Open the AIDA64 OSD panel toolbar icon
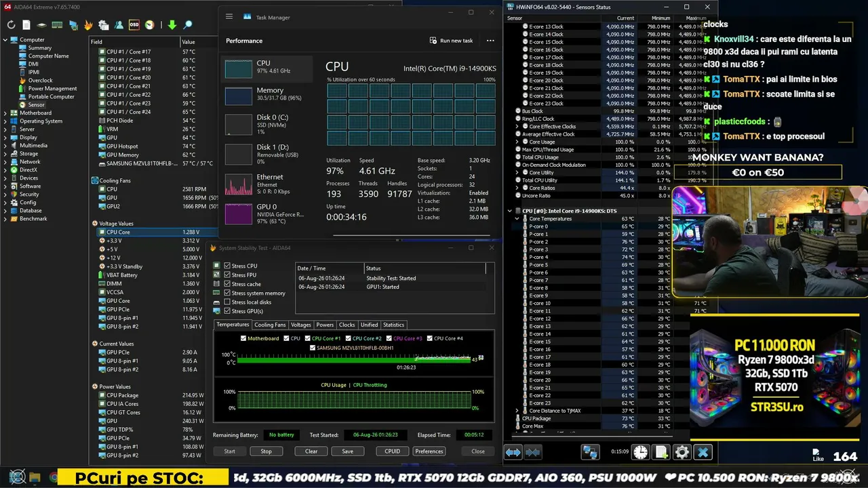Screen dimensions: 868x488 pyautogui.click(x=134, y=25)
